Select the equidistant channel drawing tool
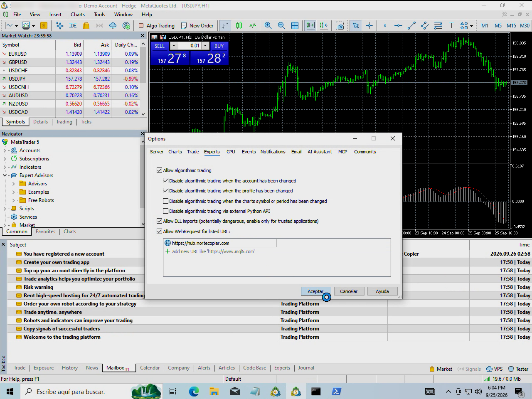Image resolution: width=532 pixels, height=399 pixels. point(425,25)
